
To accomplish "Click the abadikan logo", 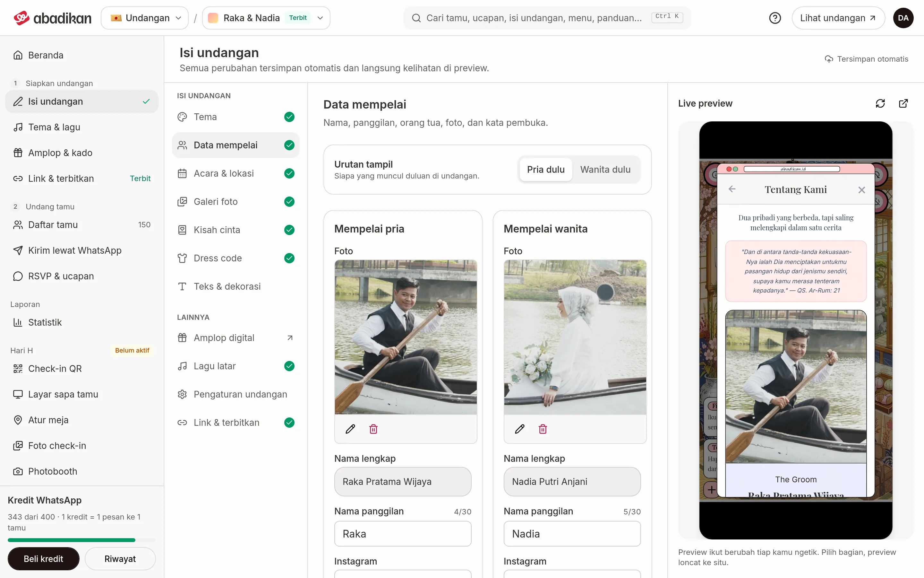I will pos(53,18).
